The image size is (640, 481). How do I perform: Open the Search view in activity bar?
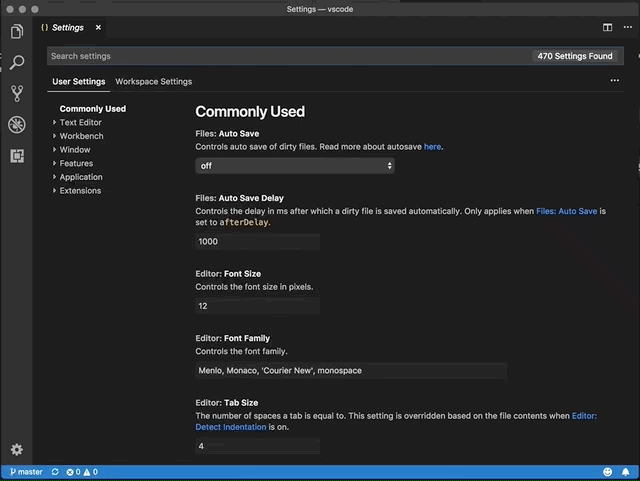coord(16,63)
